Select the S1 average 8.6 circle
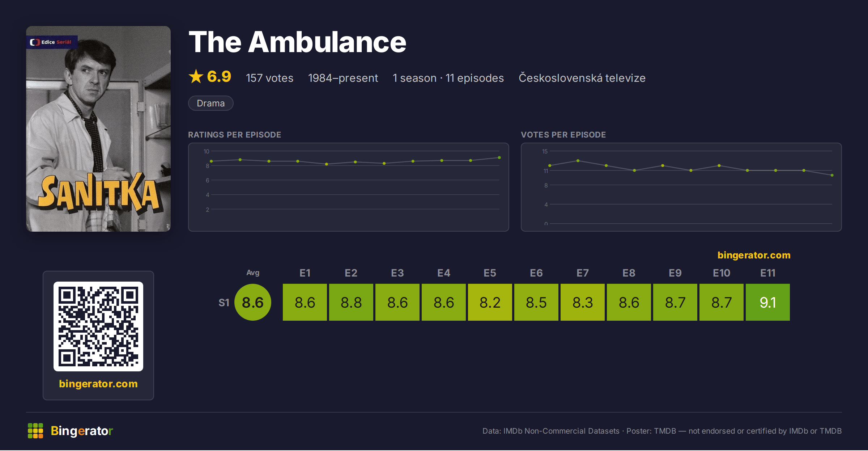This screenshot has width=868, height=451. tap(253, 302)
